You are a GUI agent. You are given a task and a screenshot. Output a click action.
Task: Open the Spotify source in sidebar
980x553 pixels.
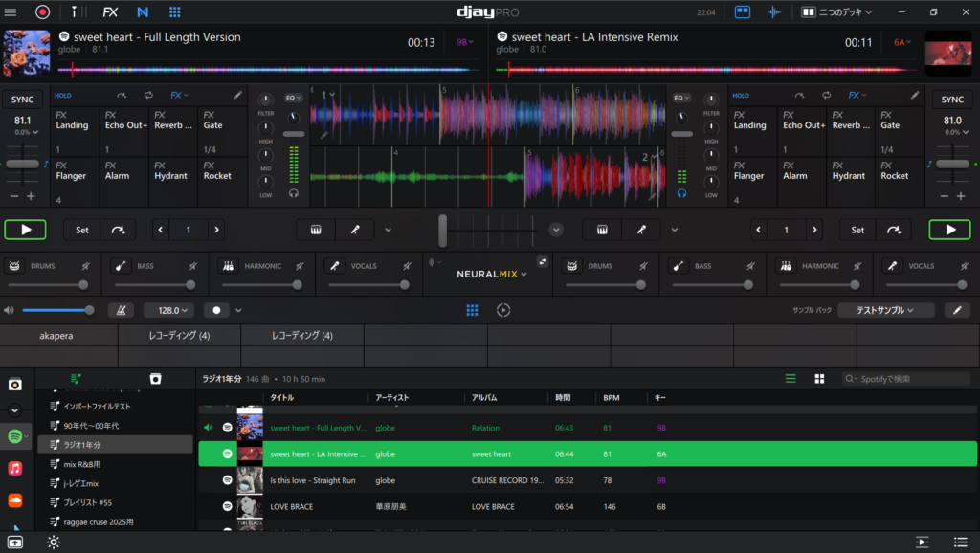pos(15,436)
